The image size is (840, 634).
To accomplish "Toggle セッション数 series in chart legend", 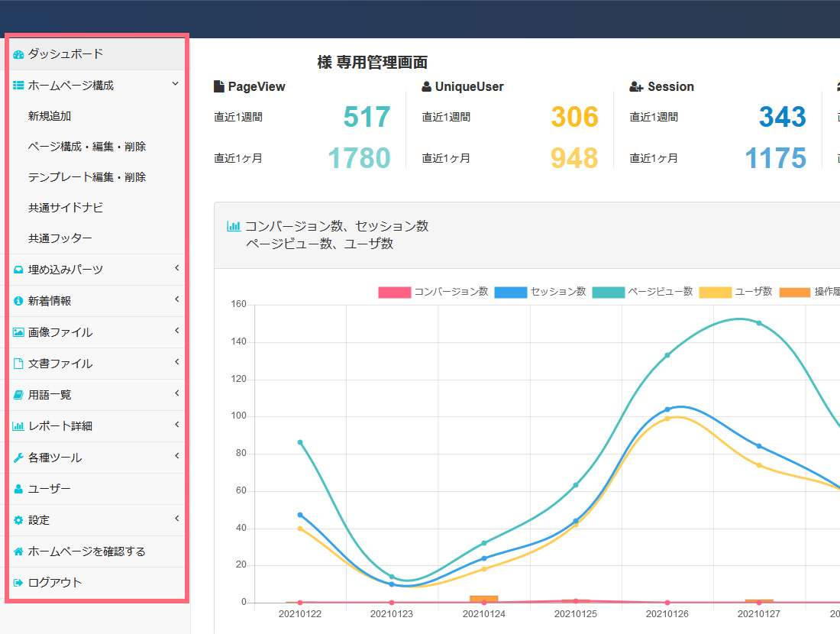I will tap(541, 292).
